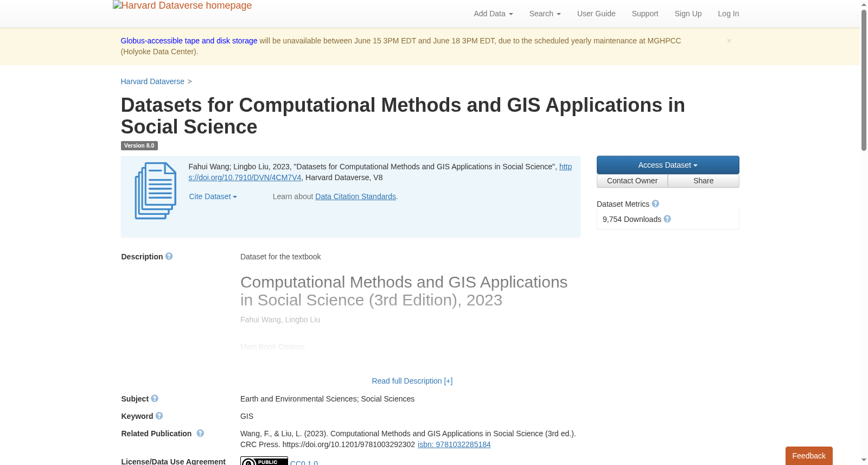This screenshot has width=868, height=465.
Task: Open the Dataset Metrics help icon
Action: (x=655, y=204)
